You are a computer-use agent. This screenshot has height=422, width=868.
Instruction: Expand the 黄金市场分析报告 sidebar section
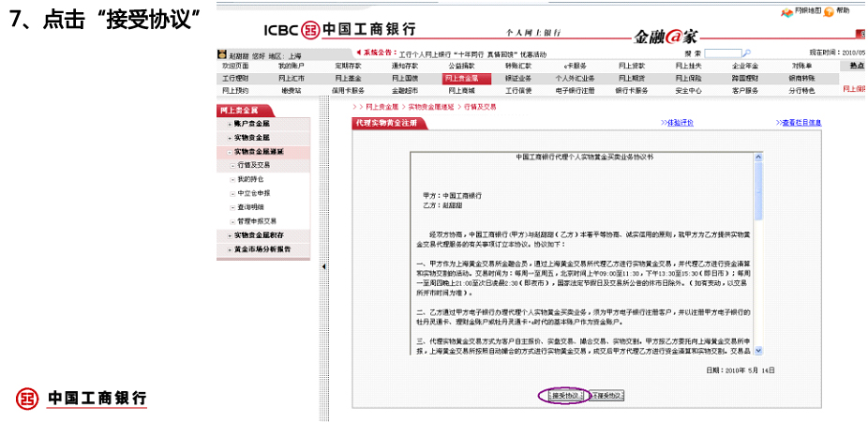tap(263, 249)
